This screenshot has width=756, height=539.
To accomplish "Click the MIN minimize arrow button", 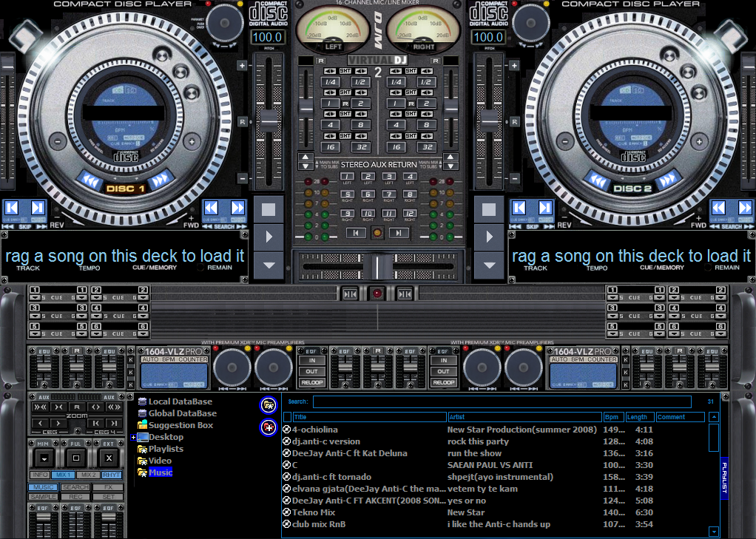I will 44,458.
